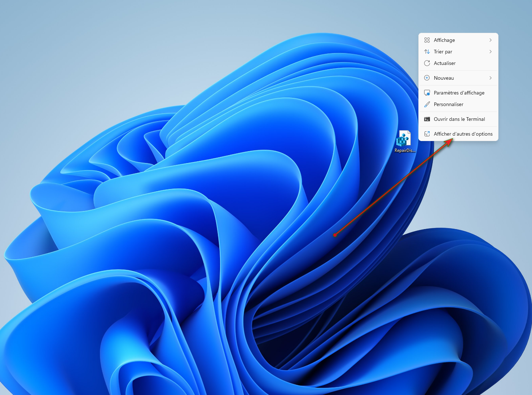Expand the Trier par submenu chevron

point(491,52)
